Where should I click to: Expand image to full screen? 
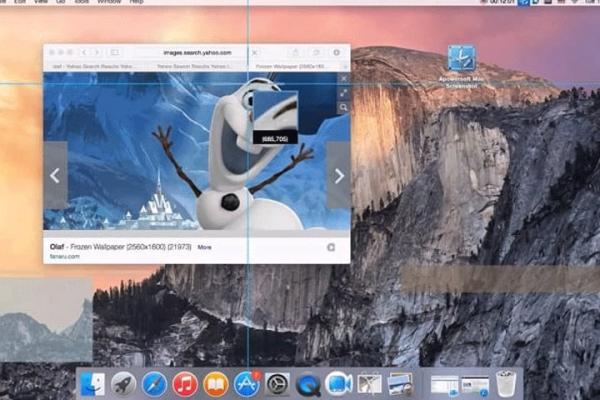coord(344,93)
